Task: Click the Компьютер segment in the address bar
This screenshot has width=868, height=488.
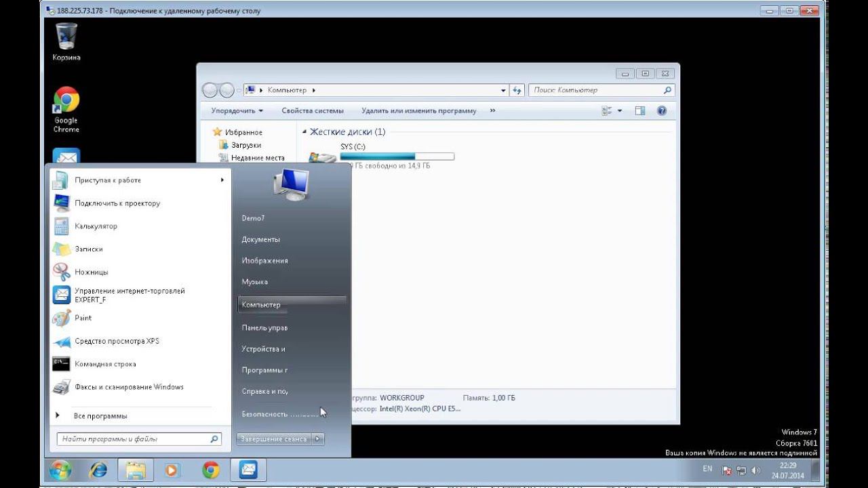Action: (x=287, y=90)
